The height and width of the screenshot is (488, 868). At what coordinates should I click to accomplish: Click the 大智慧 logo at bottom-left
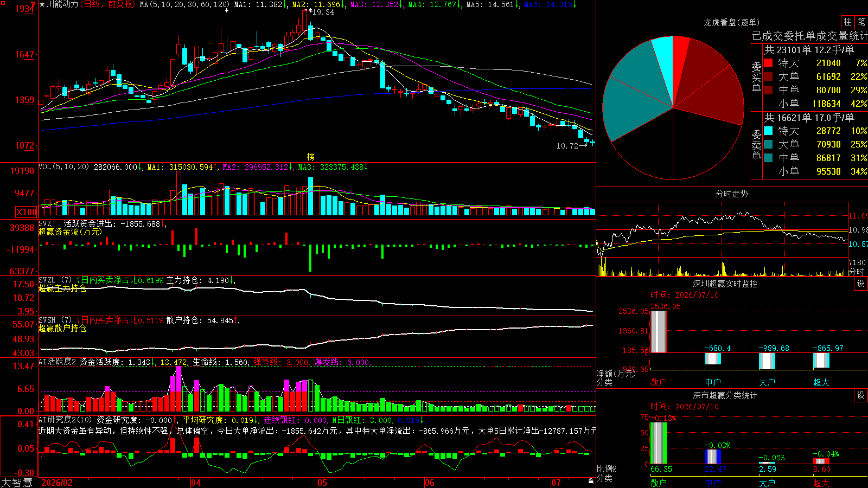[17, 483]
